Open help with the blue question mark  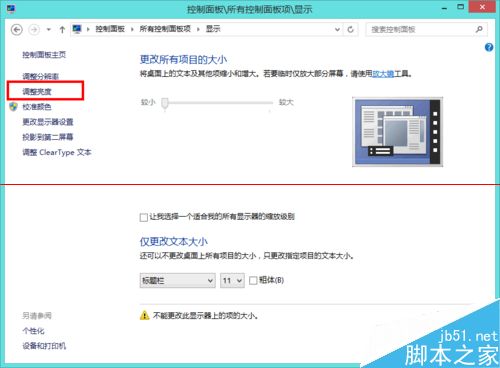coord(489,47)
